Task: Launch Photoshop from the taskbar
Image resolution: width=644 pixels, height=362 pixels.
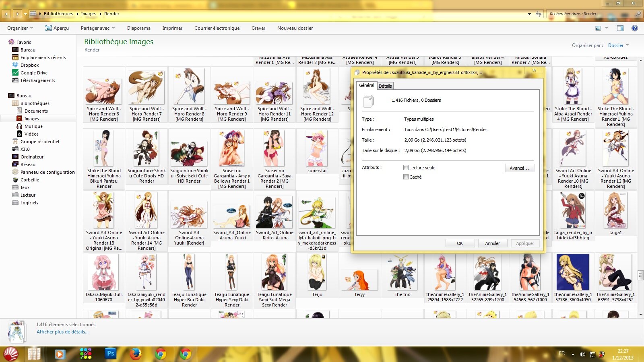Action: [110, 354]
